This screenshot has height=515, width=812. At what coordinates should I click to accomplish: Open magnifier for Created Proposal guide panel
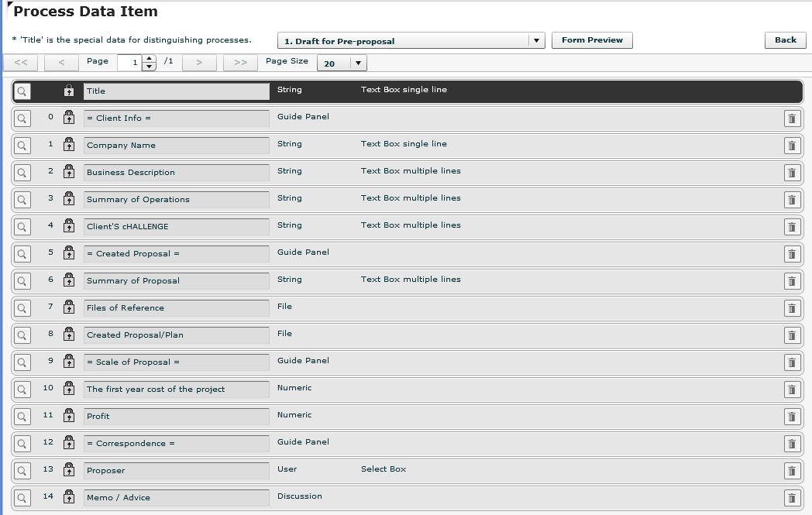click(x=22, y=254)
